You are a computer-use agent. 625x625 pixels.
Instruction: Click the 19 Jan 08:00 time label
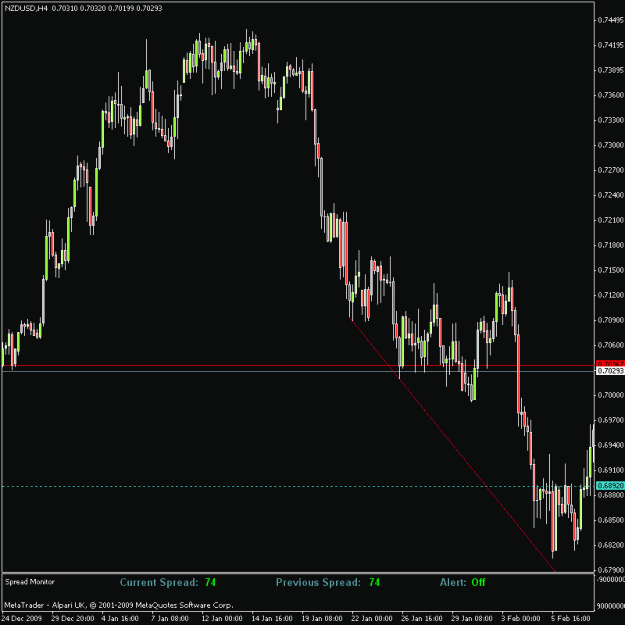(322, 619)
